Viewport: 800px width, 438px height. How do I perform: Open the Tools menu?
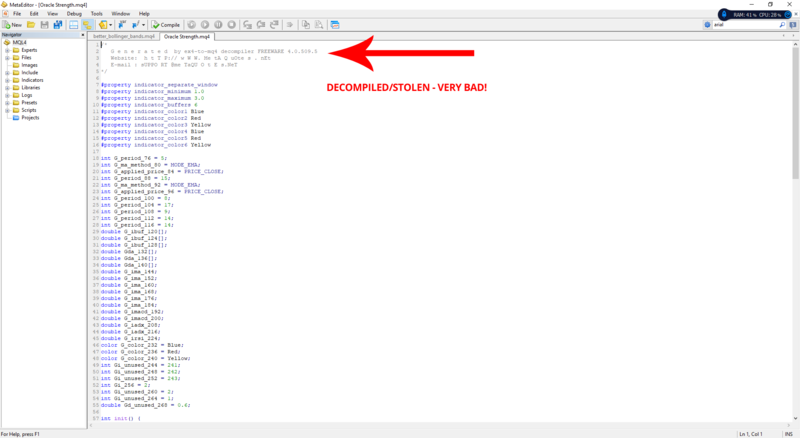point(96,14)
